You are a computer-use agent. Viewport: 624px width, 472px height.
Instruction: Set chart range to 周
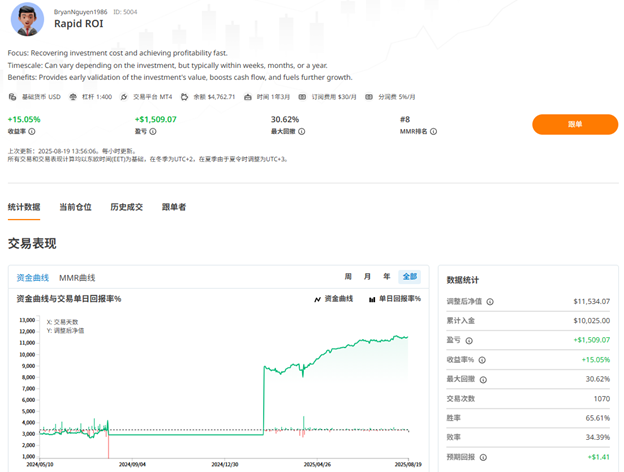pos(349,277)
